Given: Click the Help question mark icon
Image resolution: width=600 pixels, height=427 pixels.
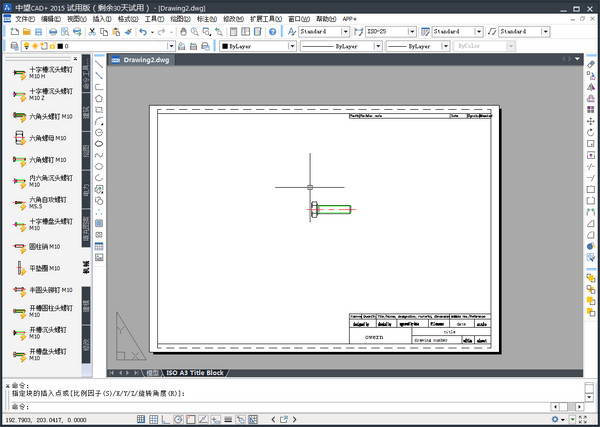Looking at the screenshot, I should tap(272, 32).
